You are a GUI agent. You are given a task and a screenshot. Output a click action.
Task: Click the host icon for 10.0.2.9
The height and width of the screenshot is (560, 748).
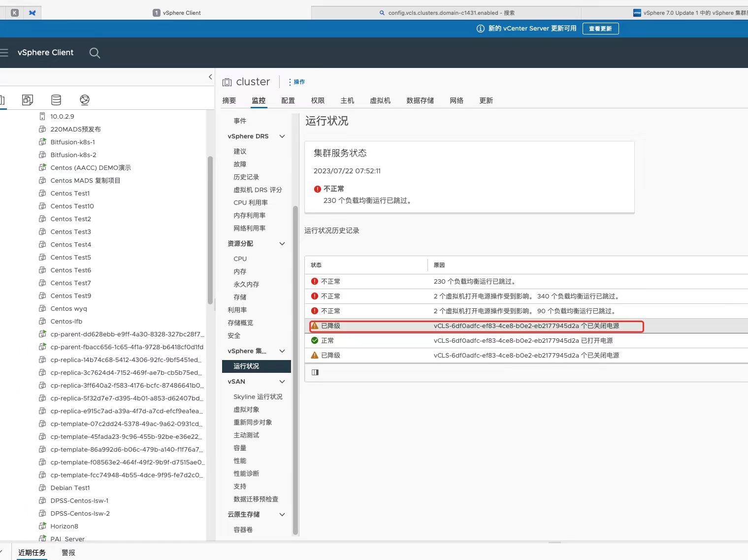click(x=42, y=116)
